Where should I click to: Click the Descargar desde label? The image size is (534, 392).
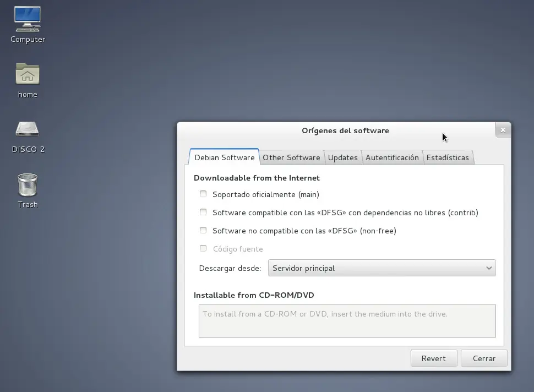(230, 268)
